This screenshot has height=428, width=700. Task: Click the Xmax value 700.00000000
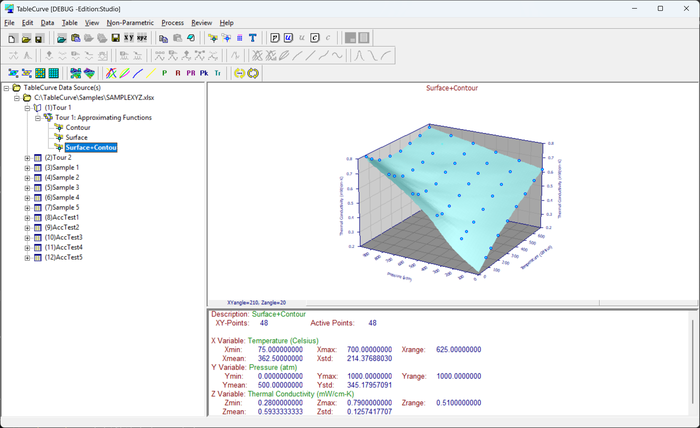coord(369,349)
